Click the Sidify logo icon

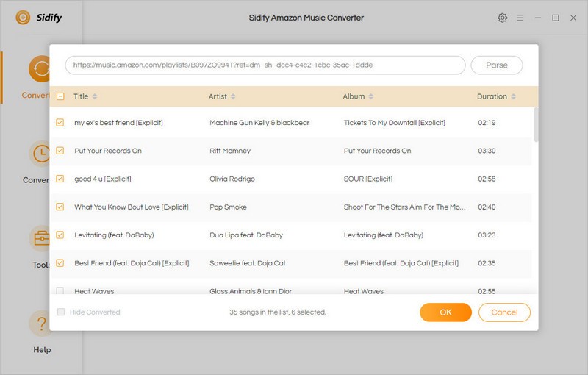(23, 18)
